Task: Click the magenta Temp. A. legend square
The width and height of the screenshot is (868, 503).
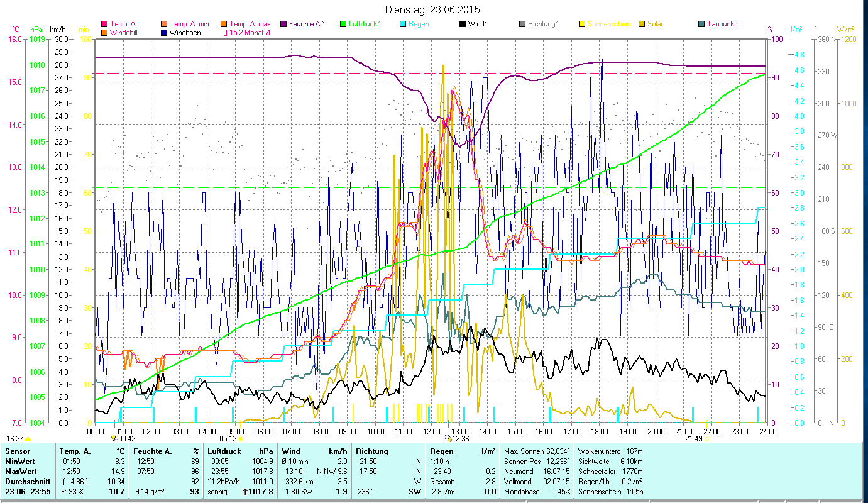Action: pyautogui.click(x=104, y=24)
